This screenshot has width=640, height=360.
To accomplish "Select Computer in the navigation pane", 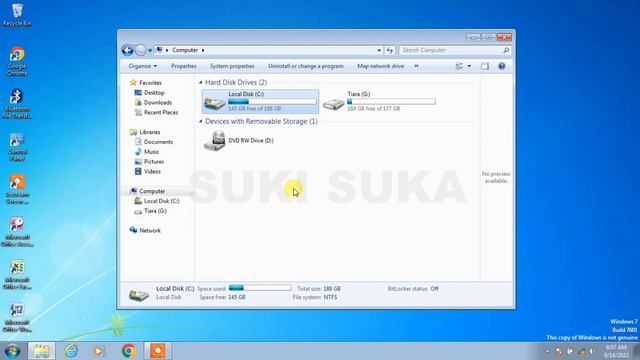I will (152, 191).
